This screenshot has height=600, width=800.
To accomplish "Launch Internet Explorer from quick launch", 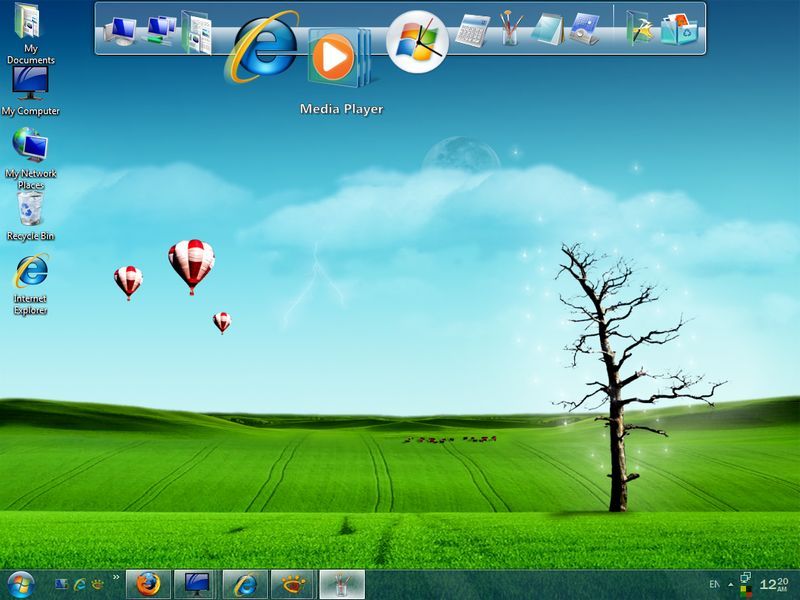I will 80,584.
